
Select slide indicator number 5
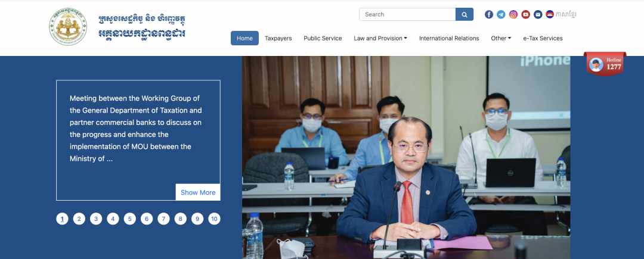coord(130,219)
